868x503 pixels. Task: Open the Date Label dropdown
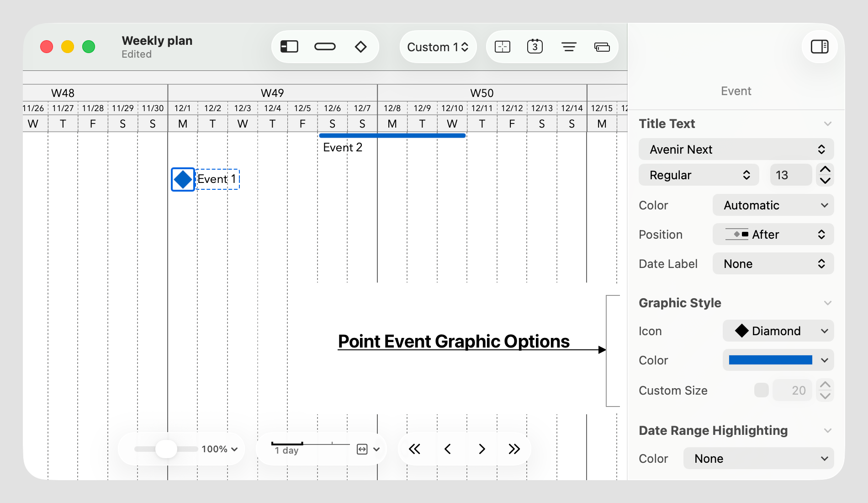point(773,263)
